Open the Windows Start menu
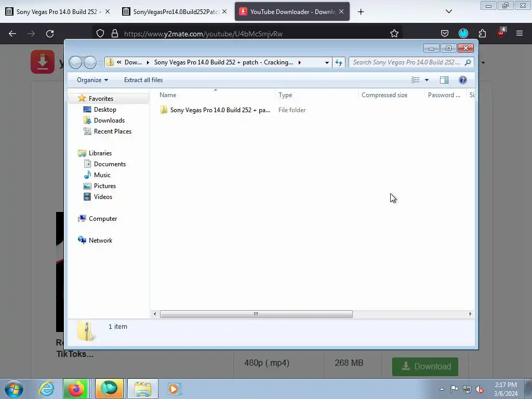The width and height of the screenshot is (532, 399). tap(14, 389)
